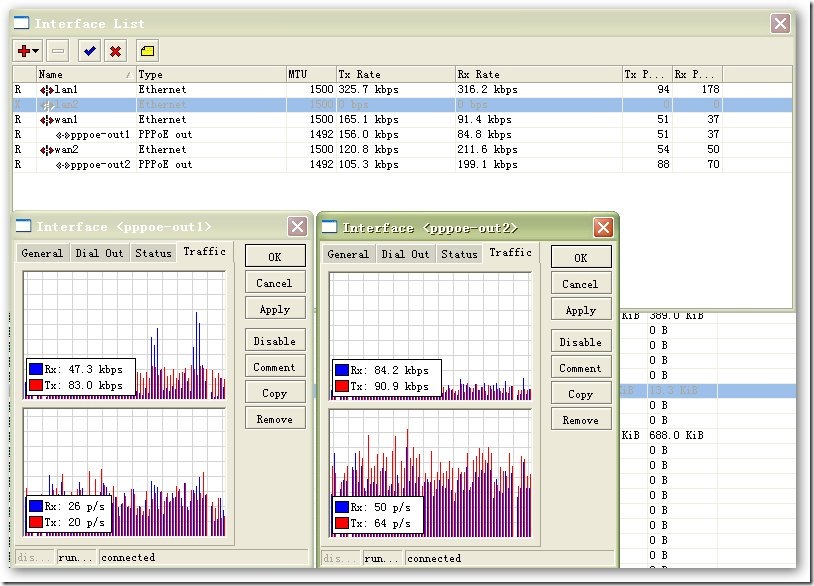Viewport: 814px width, 586px height.
Task: Enable interface with blue checkmark icon
Action: click(x=89, y=51)
